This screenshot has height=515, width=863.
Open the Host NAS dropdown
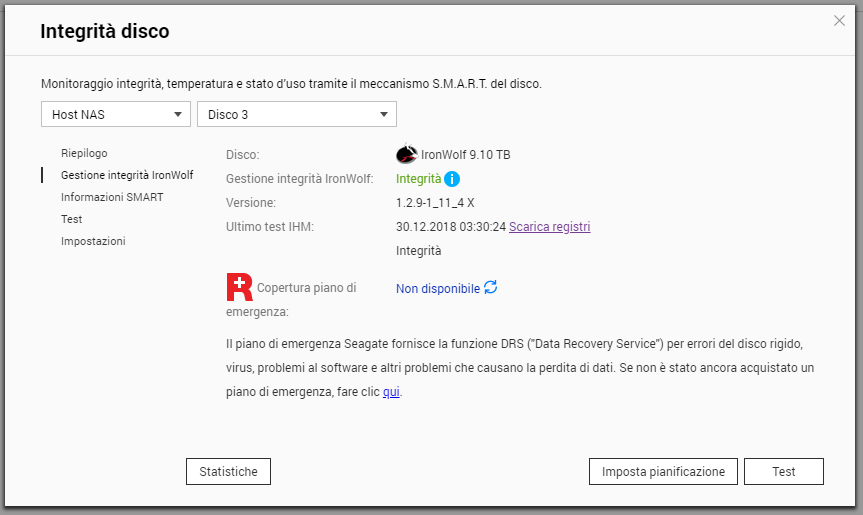coord(116,115)
